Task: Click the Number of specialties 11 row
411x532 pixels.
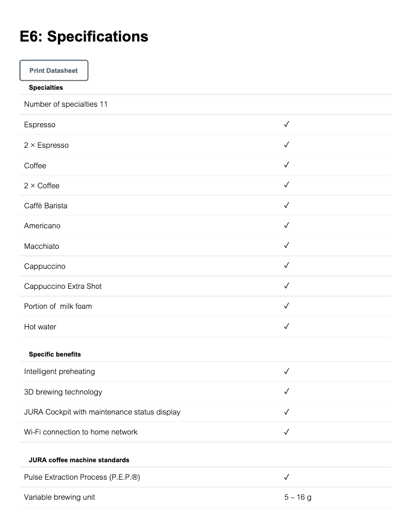Action: [66, 105]
